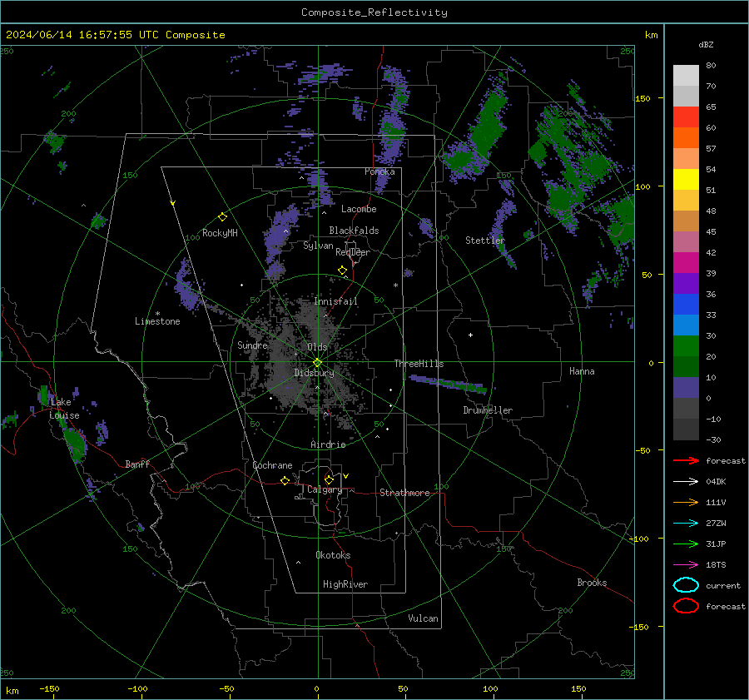Select the magenta swatch between 42 and 39 dBZ
This screenshot has height=700, width=749.
pyautogui.click(x=686, y=263)
